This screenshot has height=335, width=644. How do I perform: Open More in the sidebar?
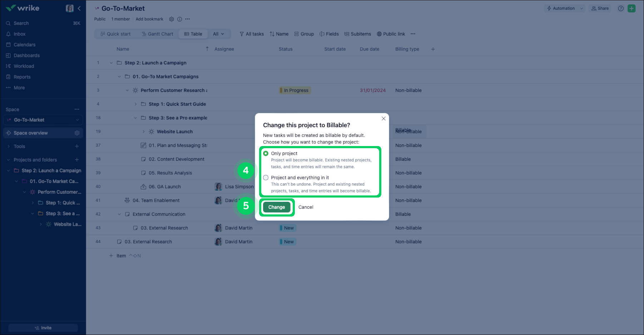point(19,88)
